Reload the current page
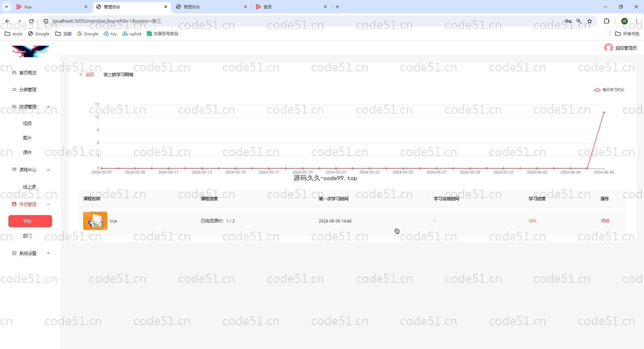 [x=31, y=21]
